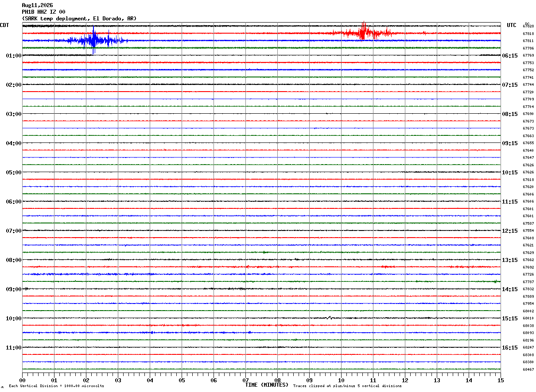Click the small black blip on the 10:00 trace
The height and width of the screenshot is (392, 536).
point(329,318)
